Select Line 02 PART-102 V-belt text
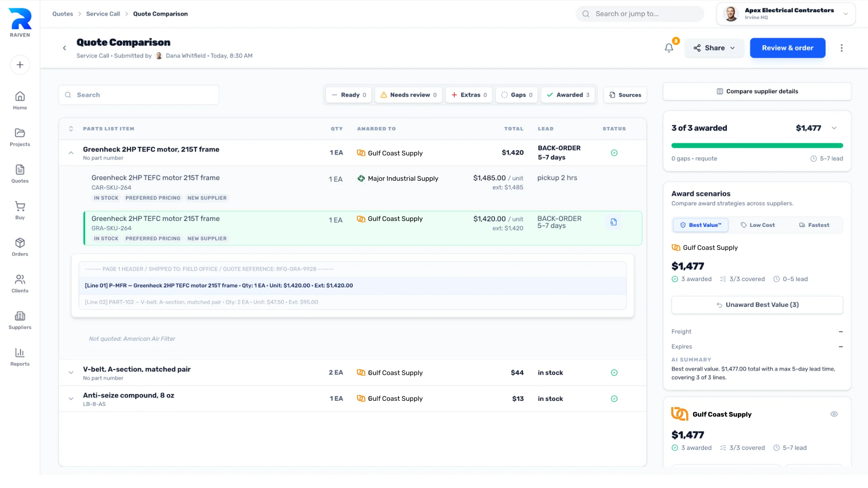Image resolution: width=868 pixels, height=488 pixels. (202, 302)
